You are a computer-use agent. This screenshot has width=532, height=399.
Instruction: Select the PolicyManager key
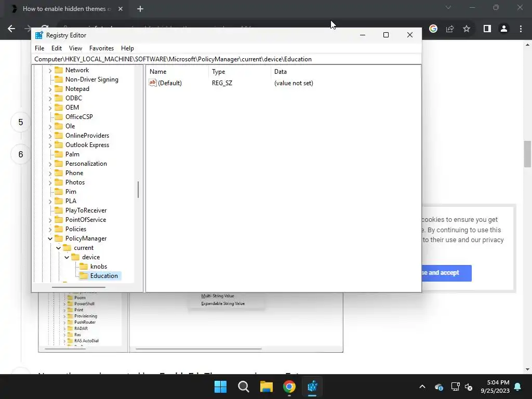click(86, 238)
